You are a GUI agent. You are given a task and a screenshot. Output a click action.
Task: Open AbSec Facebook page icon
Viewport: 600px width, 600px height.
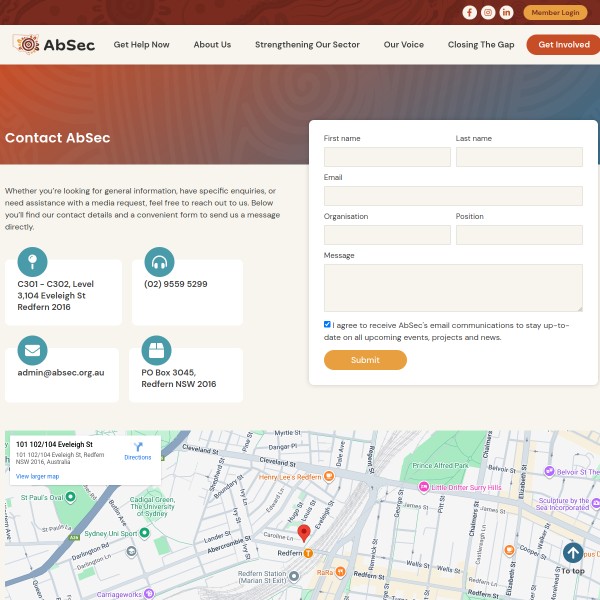(x=469, y=12)
